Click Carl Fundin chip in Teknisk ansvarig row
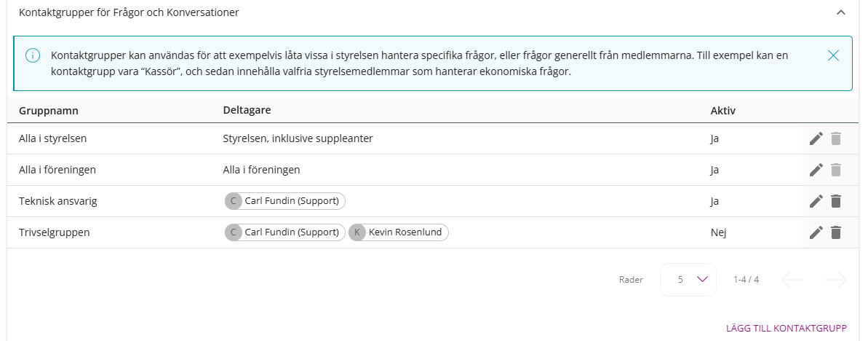 (285, 201)
